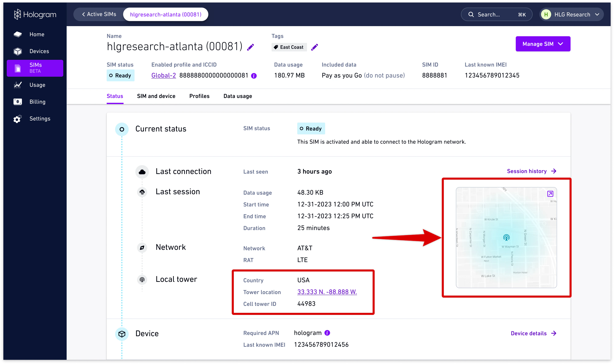Image resolution: width=614 pixels, height=364 pixels.
Task: Click the Usage chart icon
Action: pyautogui.click(x=18, y=85)
